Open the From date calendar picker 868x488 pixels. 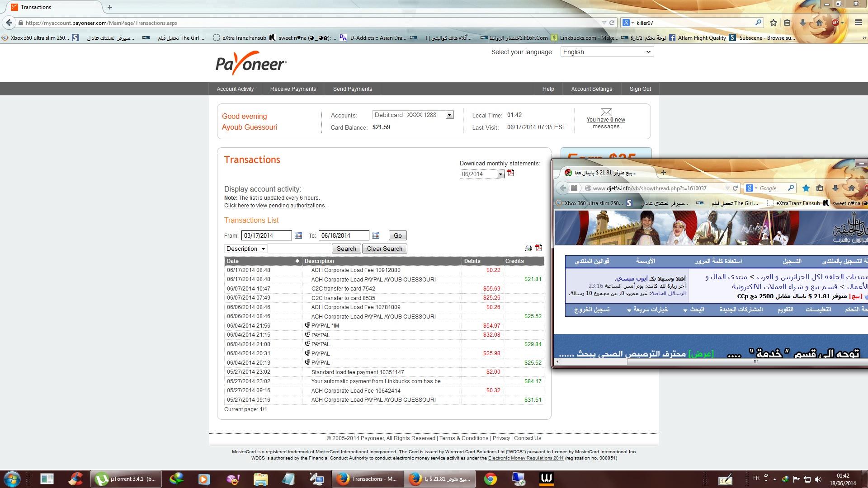coord(298,235)
